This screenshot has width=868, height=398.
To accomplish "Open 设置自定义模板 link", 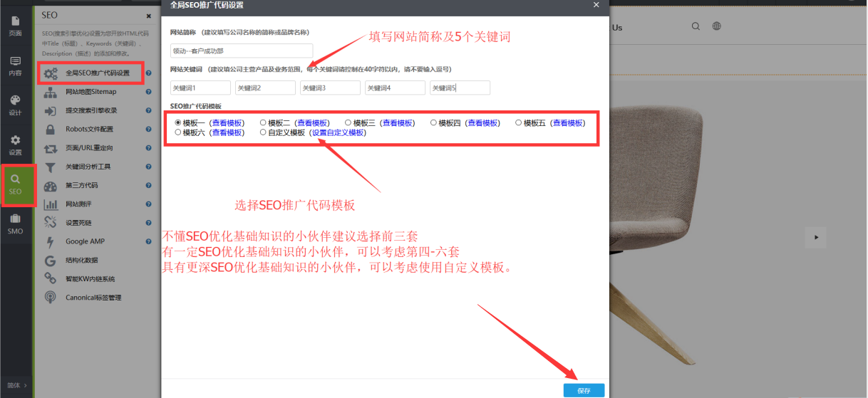I will [337, 132].
